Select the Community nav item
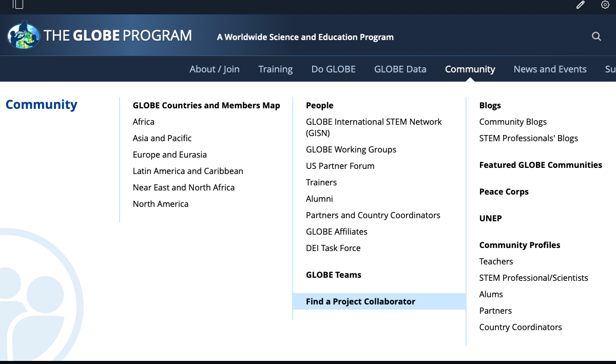 470,69
